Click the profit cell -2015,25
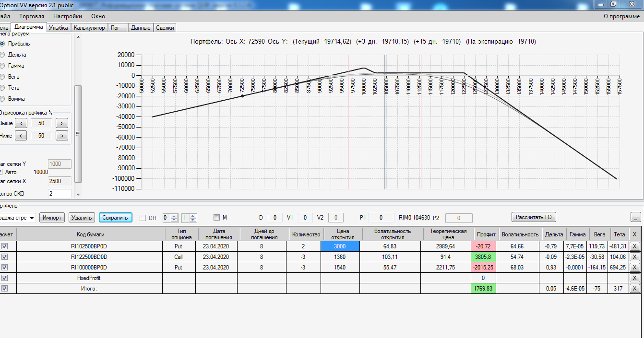Screen dimensions: 644x338 click(484, 267)
